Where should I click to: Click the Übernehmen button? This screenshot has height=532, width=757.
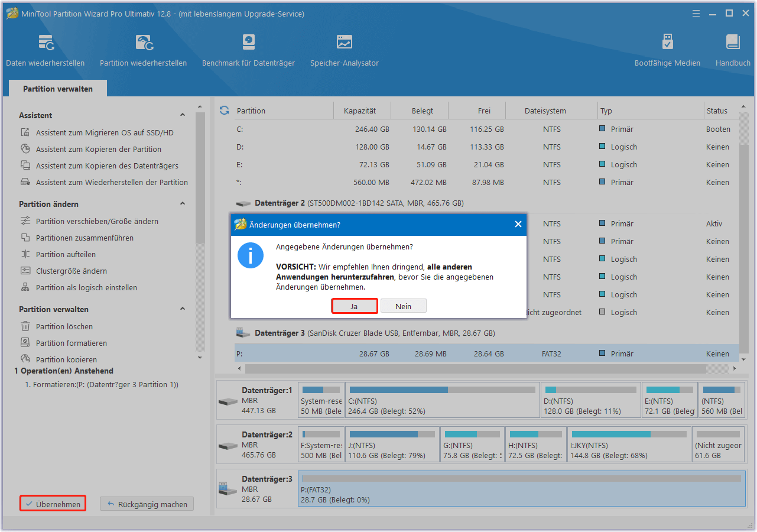[53, 504]
